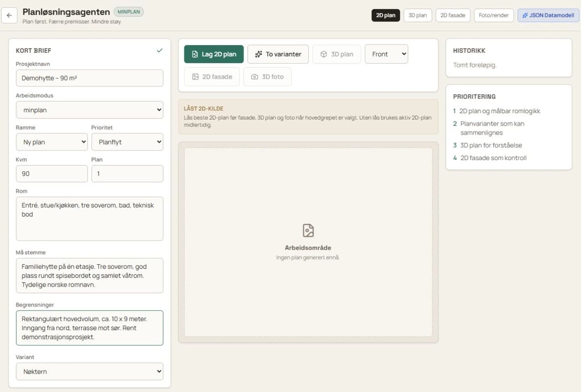Screen dimensions: 581x392
Task: Click the camera icon on 3D foto button
Action: 255,77
